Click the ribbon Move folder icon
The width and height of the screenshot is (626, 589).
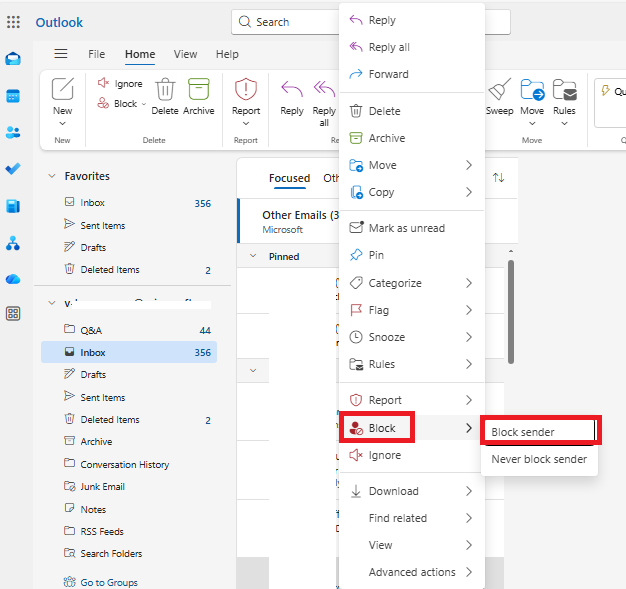tap(532, 89)
